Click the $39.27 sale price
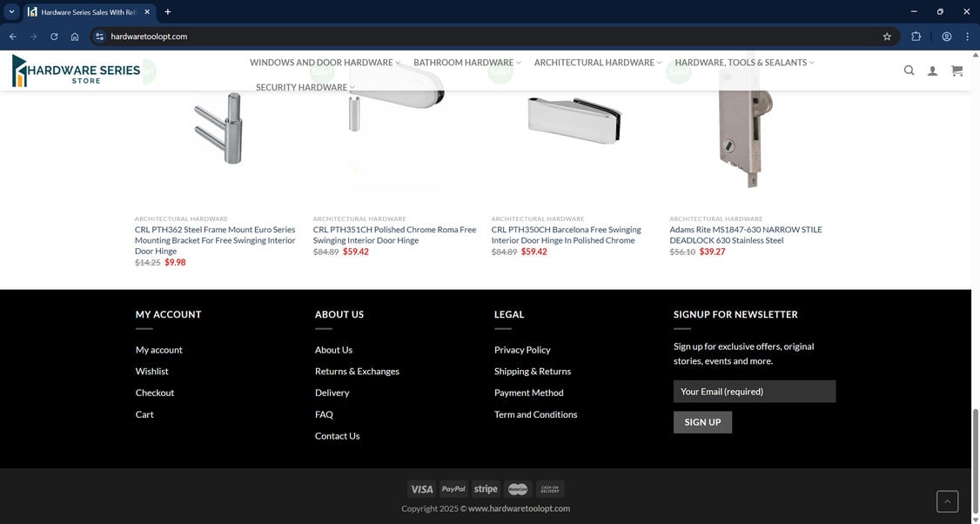 pos(713,252)
